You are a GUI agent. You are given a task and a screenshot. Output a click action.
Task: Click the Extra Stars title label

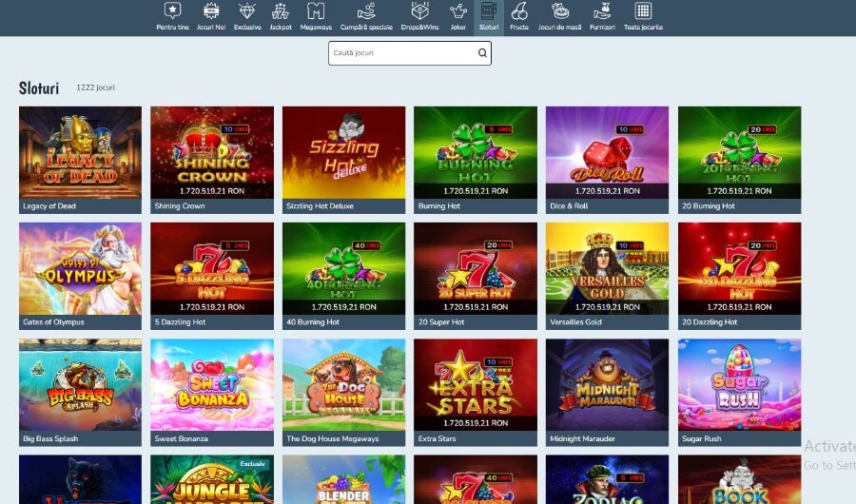pos(437,438)
